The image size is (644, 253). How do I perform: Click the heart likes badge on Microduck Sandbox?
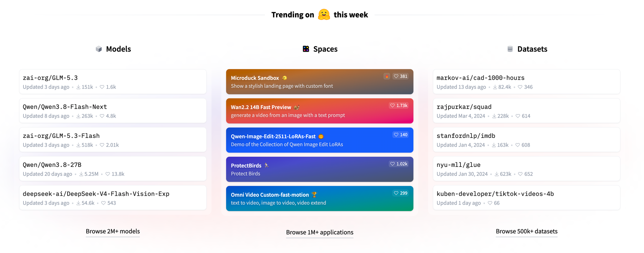(x=401, y=76)
